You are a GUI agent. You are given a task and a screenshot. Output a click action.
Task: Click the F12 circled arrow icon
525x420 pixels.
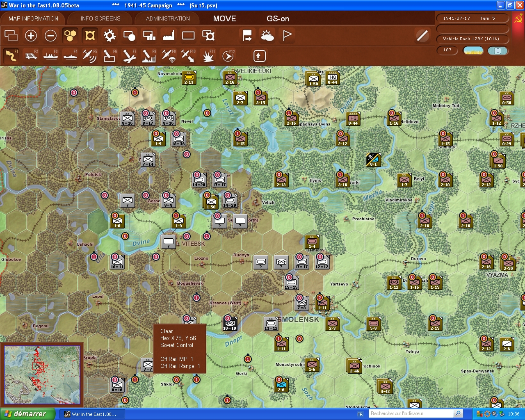coord(228,55)
